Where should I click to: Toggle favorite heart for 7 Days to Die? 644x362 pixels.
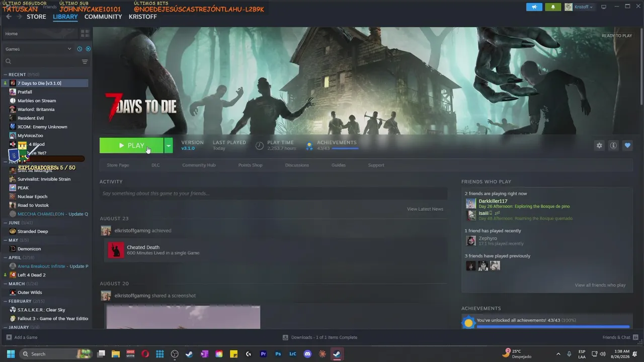[627, 145]
